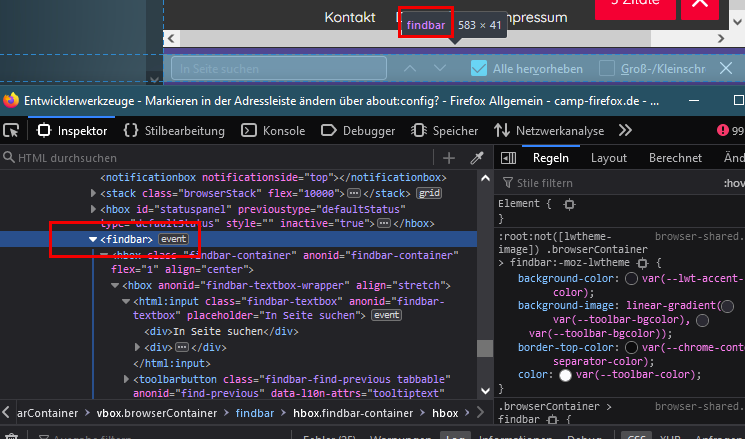Image resolution: width=745 pixels, height=439 pixels.
Task: Activate the element picker tool
Action: pos(11,130)
